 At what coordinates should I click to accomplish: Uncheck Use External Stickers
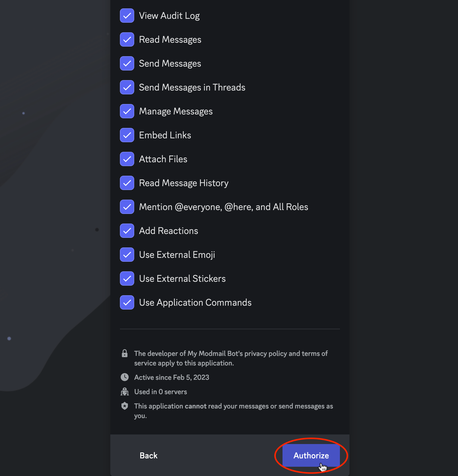(127, 278)
